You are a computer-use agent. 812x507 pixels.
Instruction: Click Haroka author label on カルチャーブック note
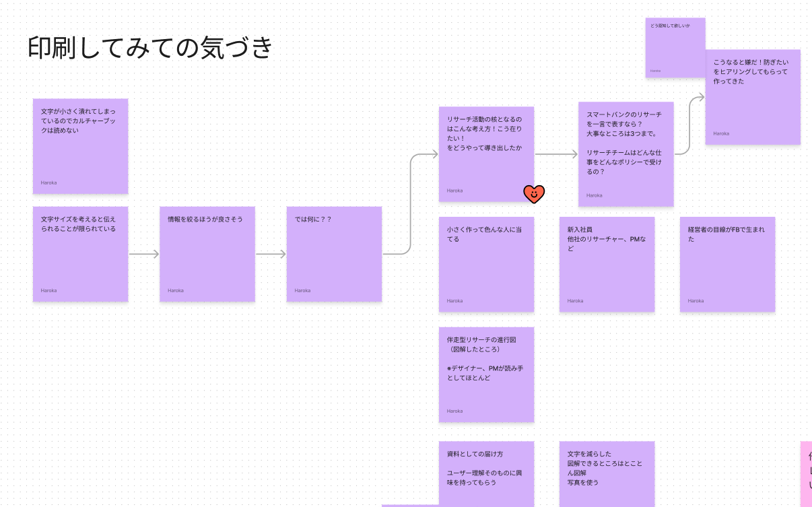tap(48, 182)
